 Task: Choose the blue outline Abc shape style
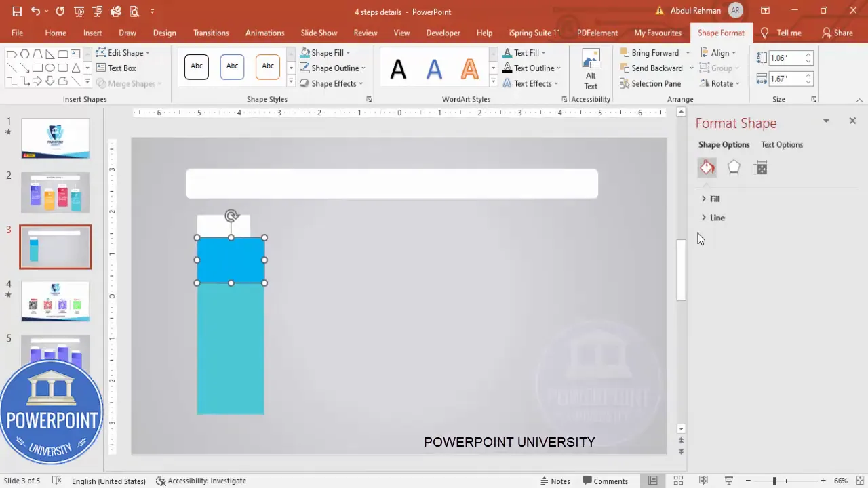232,66
